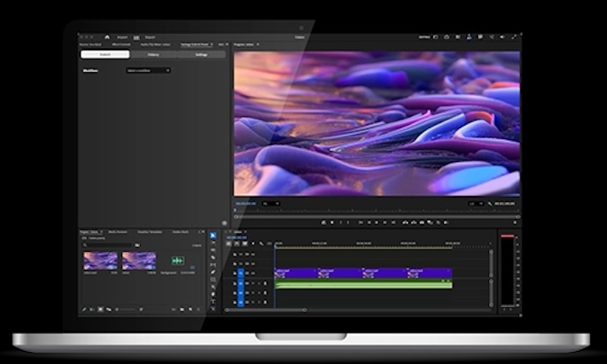The image size is (607, 364).
Task: Select the Selection tool in toolbar
Action: coord(213,235)
